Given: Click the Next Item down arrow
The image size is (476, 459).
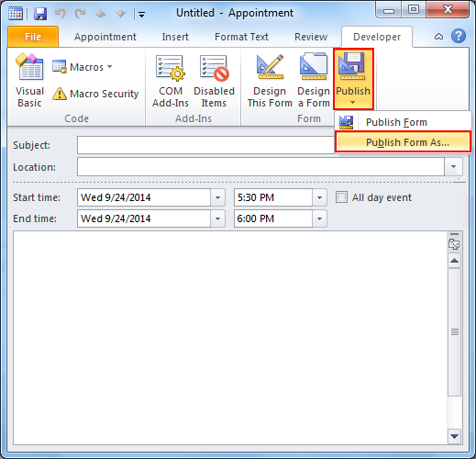Looking at the screenshot, I should 121,14.
